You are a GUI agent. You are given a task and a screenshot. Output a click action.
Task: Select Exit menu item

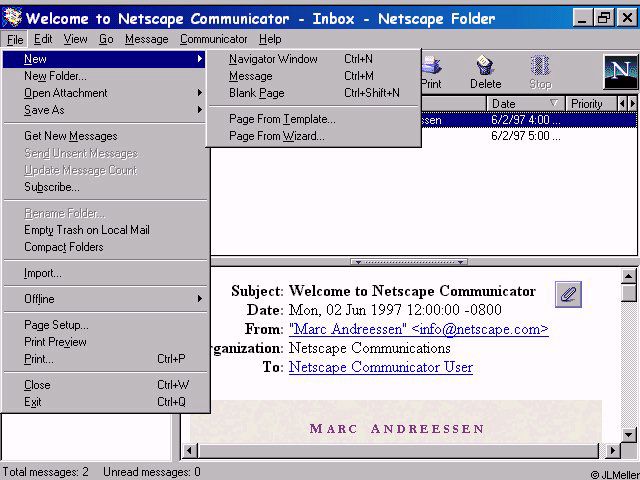point(104,402)
